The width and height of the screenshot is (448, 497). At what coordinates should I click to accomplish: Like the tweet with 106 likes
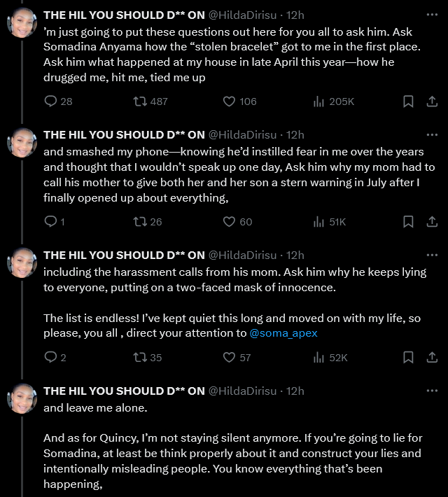229,101
